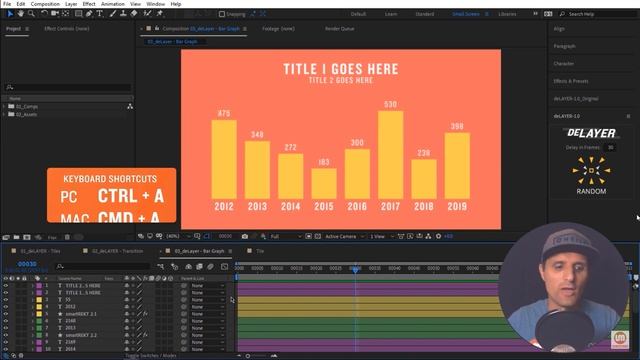The width and height of the screenshot is (640, 360).
Task: Select the Rotation tool
Action: pyautogui.click(x=44, y=14)
